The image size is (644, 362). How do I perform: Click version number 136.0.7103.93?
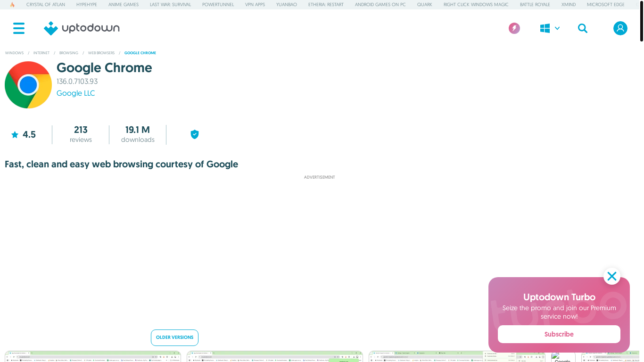pos(77,82)
